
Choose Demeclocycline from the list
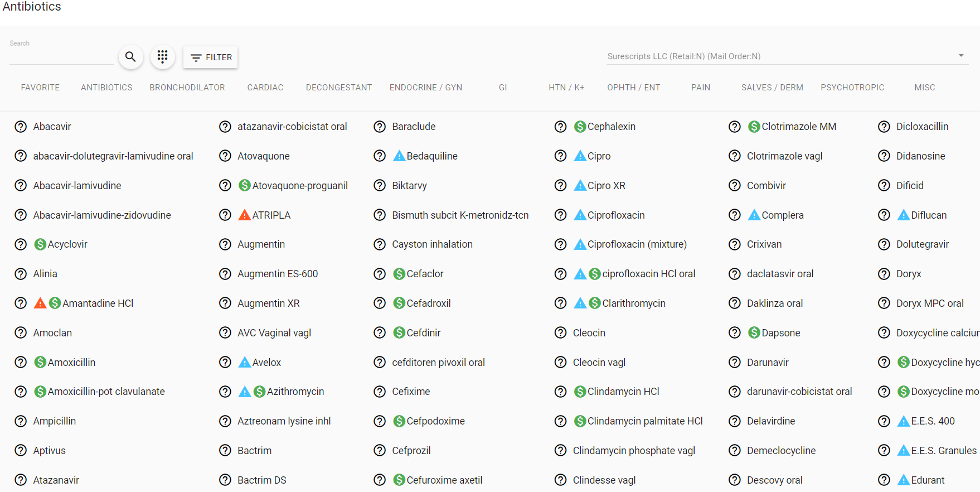pos(781,451)
